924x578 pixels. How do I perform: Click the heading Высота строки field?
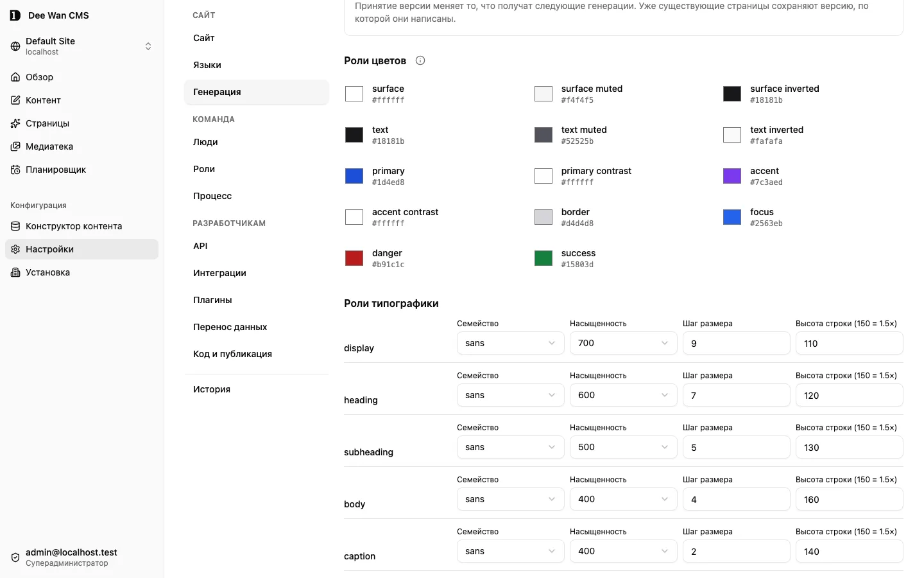pyautogui.click(x=850, y=395)
